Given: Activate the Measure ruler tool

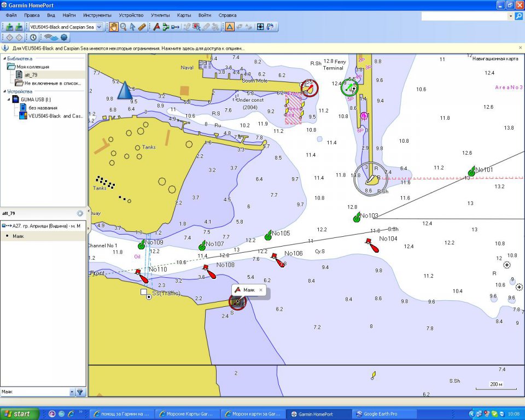Looking at the screenshot, I should tap(142, 27).
